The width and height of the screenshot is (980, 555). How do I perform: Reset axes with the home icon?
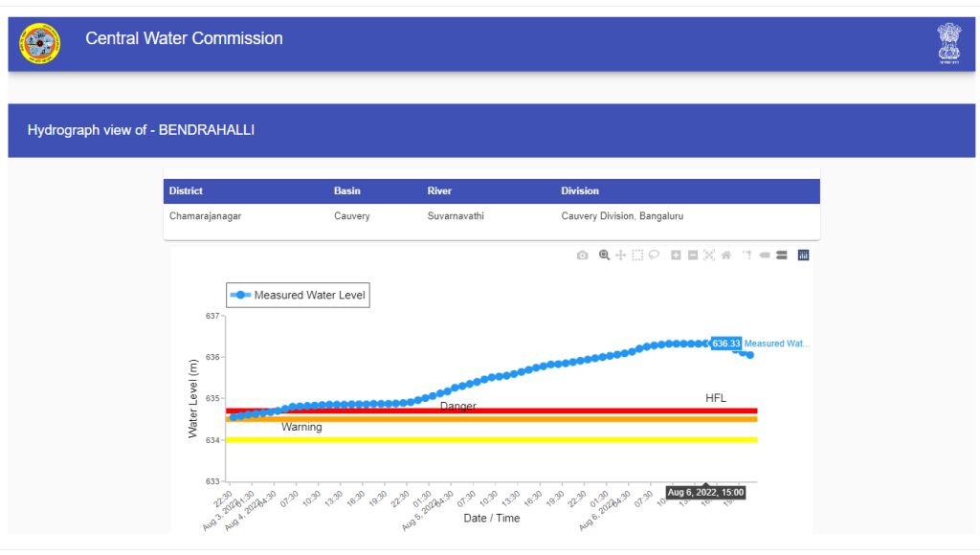(x=725, y=255)
